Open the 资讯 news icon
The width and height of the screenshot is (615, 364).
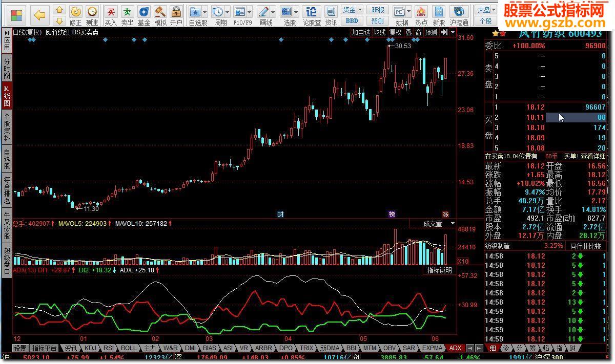point(331,15)
